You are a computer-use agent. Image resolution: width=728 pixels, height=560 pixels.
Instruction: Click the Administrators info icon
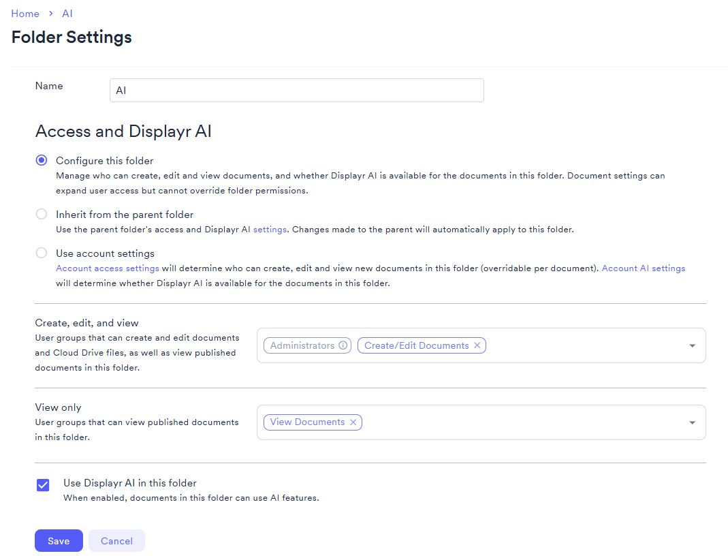coord(343,345)
